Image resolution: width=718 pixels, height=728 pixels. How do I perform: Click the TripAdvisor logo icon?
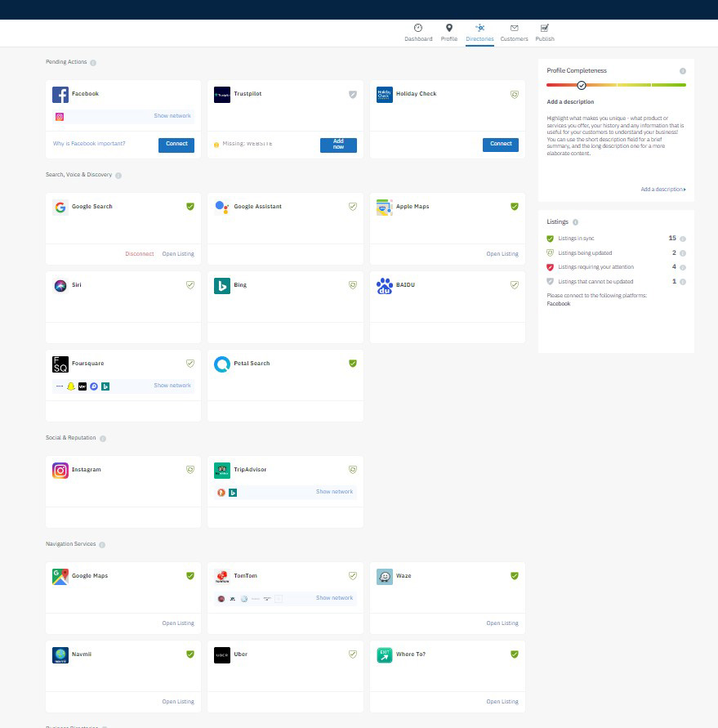pyautogui.click(x=222, y=471)
